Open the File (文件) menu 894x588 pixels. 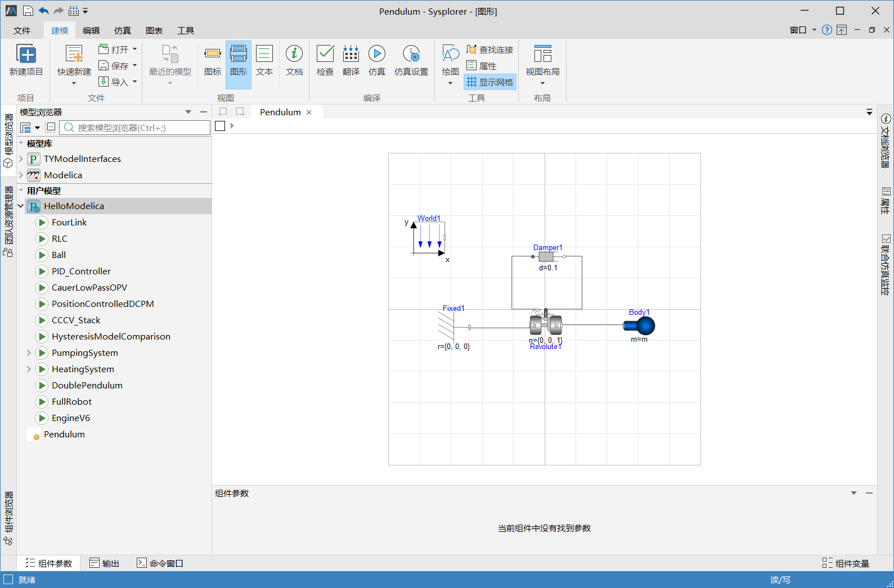point(22,30)
